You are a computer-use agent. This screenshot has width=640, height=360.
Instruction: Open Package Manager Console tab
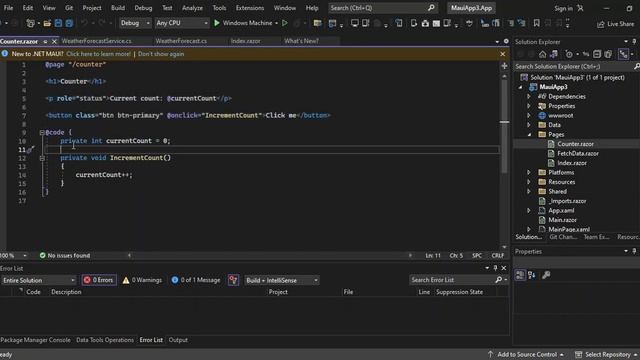[36, 340]
